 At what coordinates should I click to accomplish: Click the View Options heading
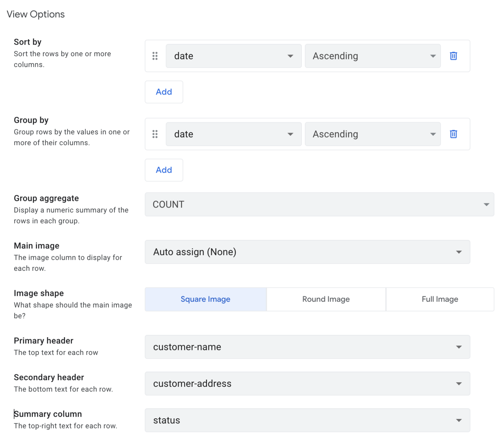coord(36,14)
